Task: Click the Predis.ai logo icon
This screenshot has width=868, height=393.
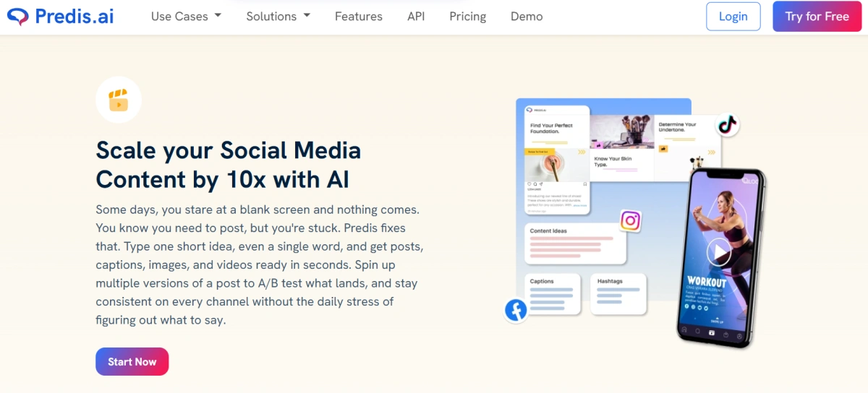Action: pos(18,16)
